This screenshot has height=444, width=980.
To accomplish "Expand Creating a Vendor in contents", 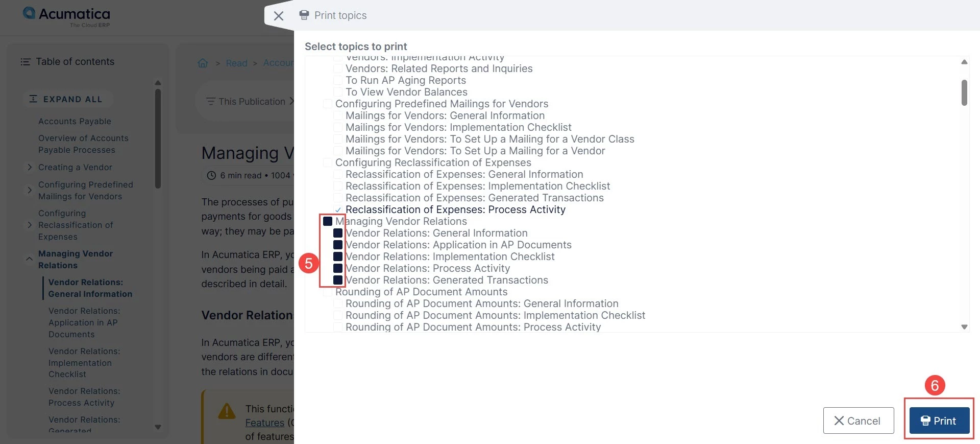I will pos(30,167).
